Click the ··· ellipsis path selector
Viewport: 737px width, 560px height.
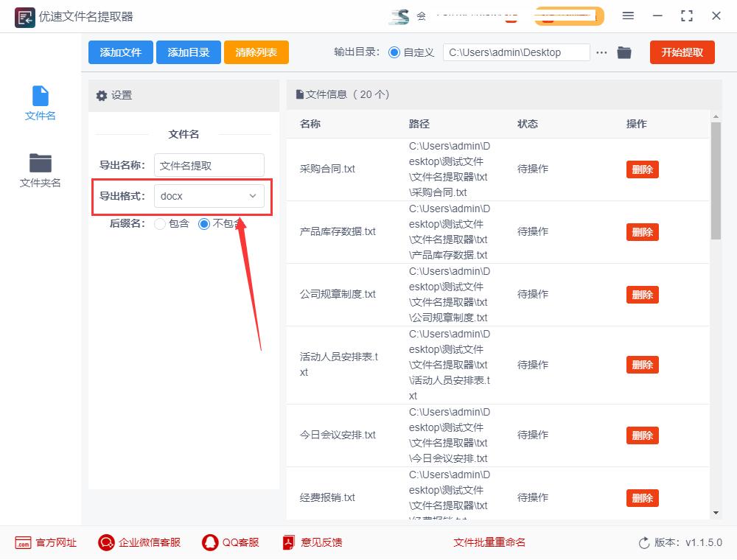click(x=603, y=52)
